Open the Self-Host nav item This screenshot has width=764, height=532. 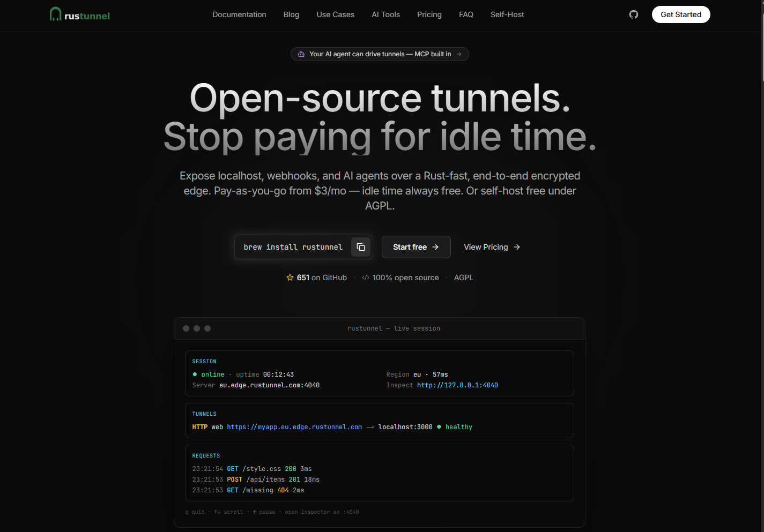point(507,14)
